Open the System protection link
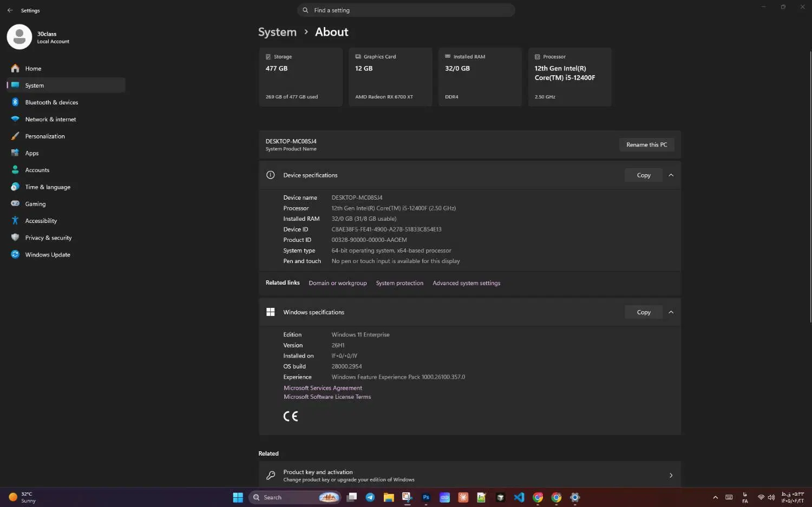Screen dimensions: 812x507 coord(400,283)
